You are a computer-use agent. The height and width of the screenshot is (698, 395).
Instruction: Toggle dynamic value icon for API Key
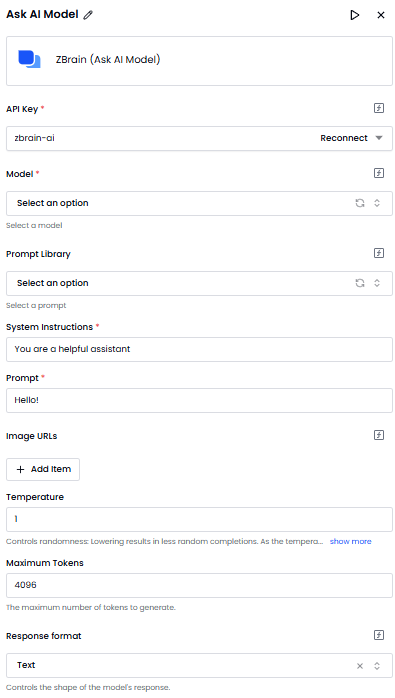[379, 108]
